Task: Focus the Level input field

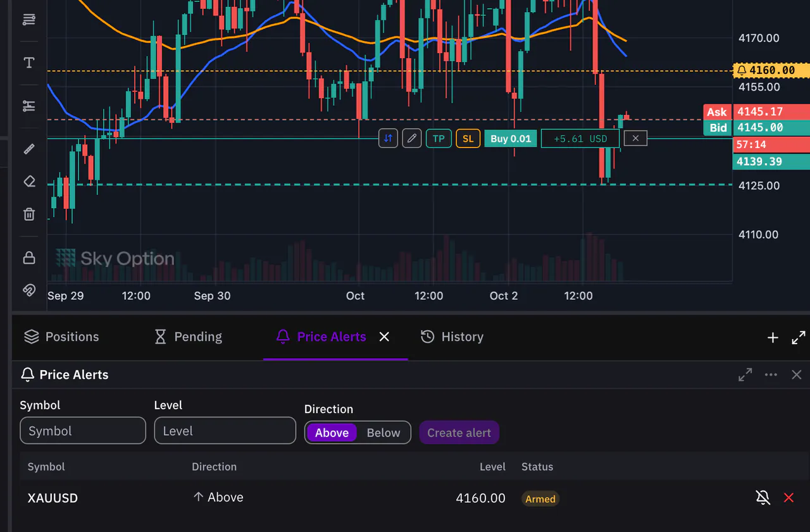Action: [225, 431]
